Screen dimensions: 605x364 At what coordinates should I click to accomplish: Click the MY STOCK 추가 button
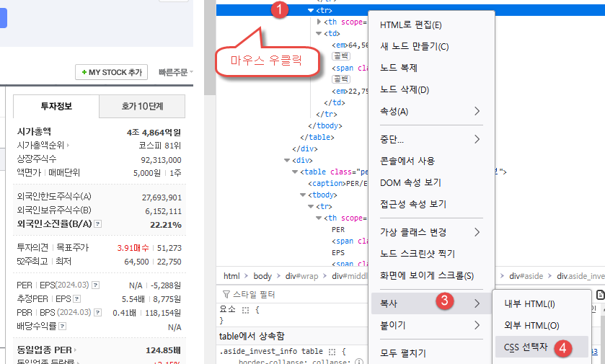(112, 72)
